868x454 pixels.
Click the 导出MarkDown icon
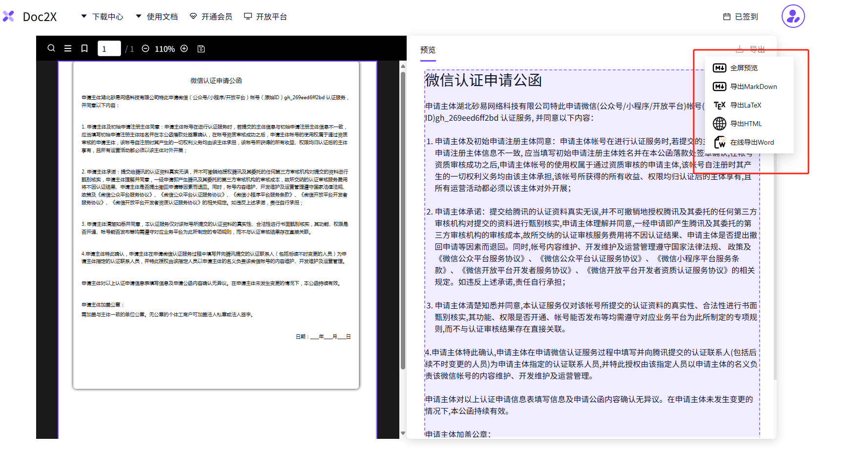pyautogui.click(x=720, y=86)
